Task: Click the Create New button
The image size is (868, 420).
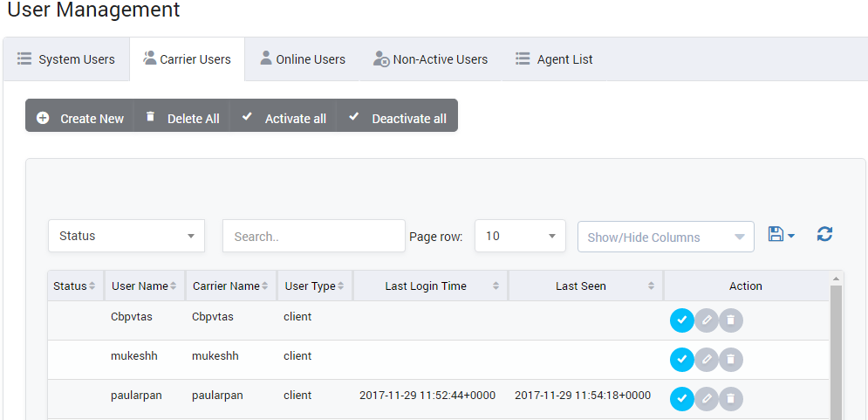Action: pyautogui.click(x=80, y=118)
